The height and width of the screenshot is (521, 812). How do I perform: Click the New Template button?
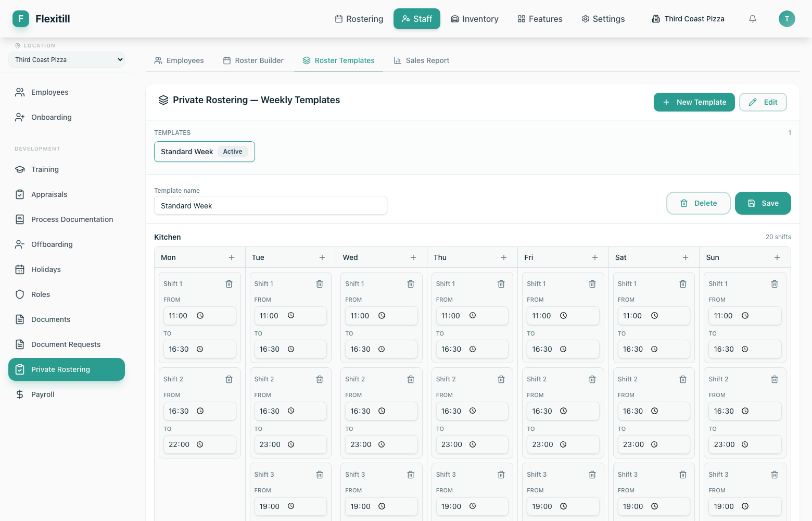(694, 102)
